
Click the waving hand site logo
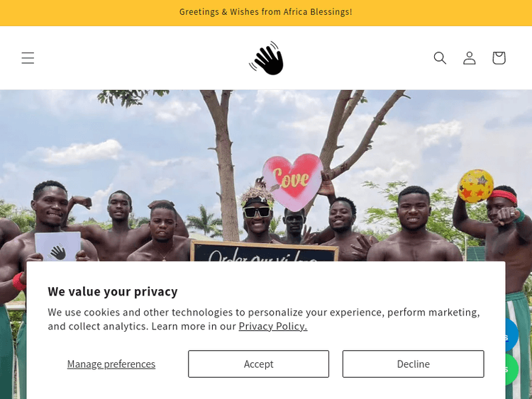click(x=267, y=58)
